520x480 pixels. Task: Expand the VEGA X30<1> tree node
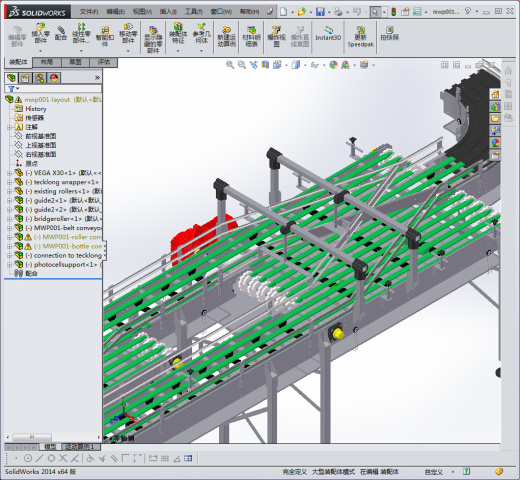click(9, 173)
